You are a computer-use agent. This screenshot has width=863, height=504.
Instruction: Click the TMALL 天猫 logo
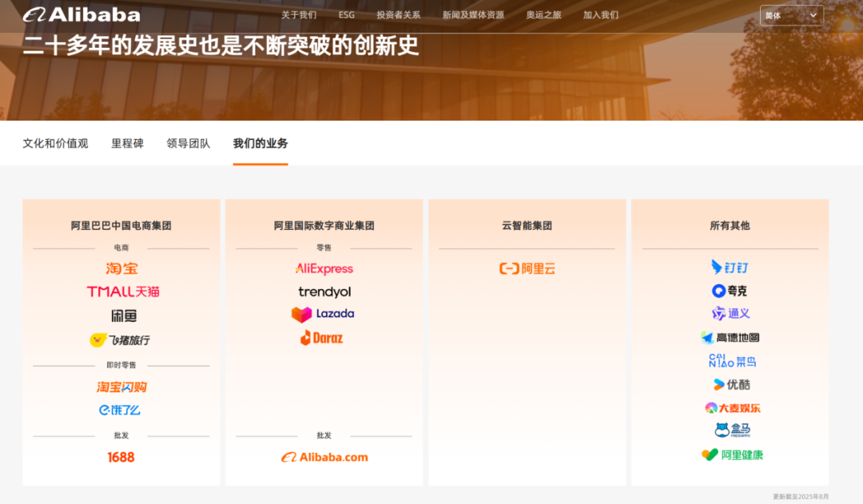pyautogui.click(x=122, y=292)
